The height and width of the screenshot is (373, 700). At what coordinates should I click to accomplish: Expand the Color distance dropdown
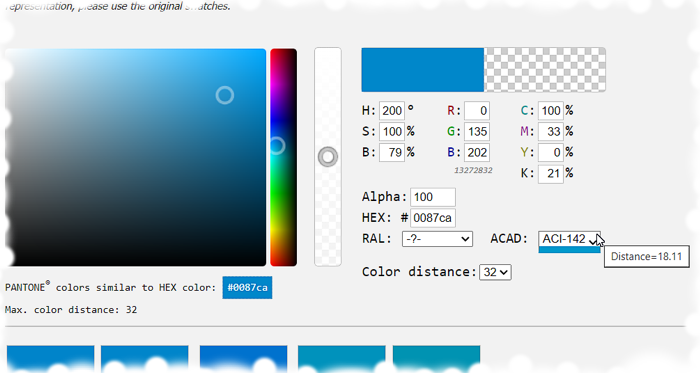pos(495,272)
